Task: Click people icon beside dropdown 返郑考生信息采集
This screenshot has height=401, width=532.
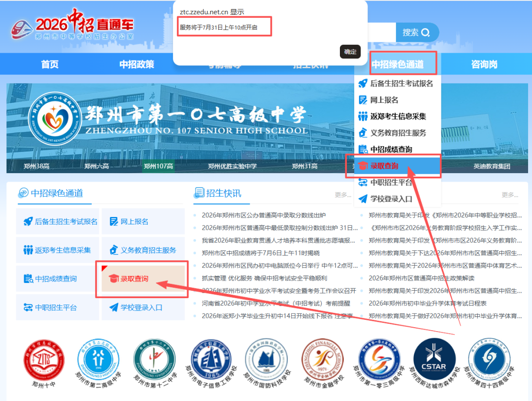Action: (363, 116)
